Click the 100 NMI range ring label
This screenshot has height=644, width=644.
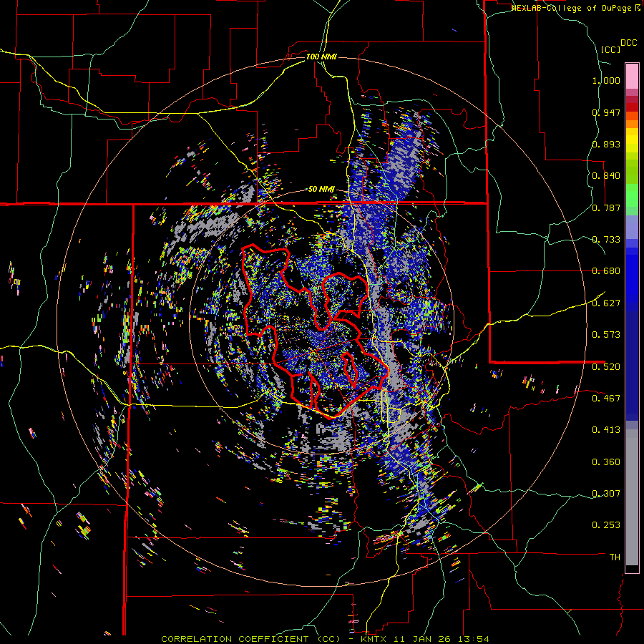321,57
